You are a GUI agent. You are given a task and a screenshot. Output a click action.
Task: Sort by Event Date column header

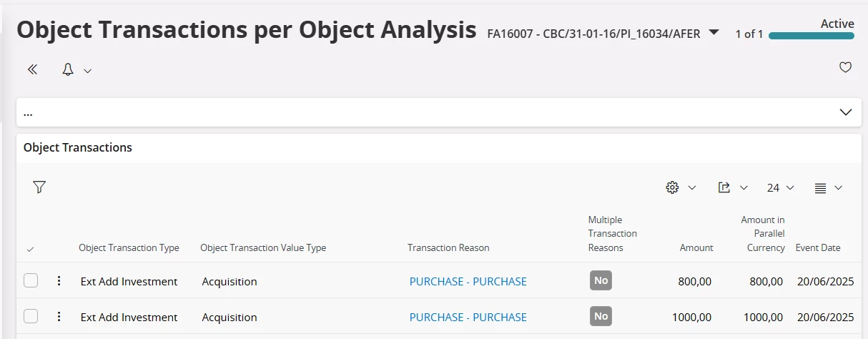click(818, 248)
